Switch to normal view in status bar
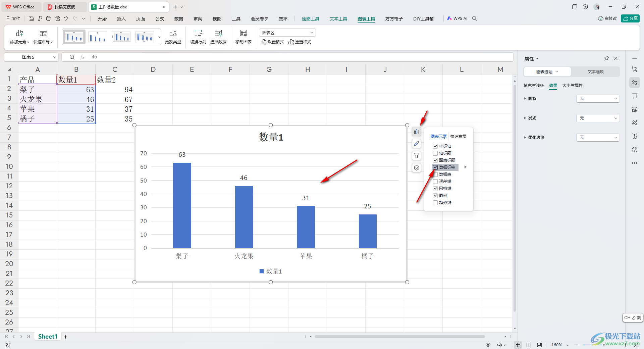The height and width of the screenshot is (349, 644). (518, 345)
